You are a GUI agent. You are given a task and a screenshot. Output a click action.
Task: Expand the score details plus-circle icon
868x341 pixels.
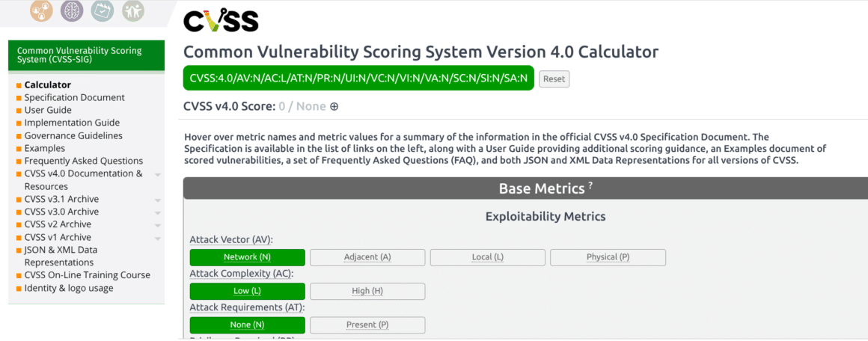pos(334,106)
